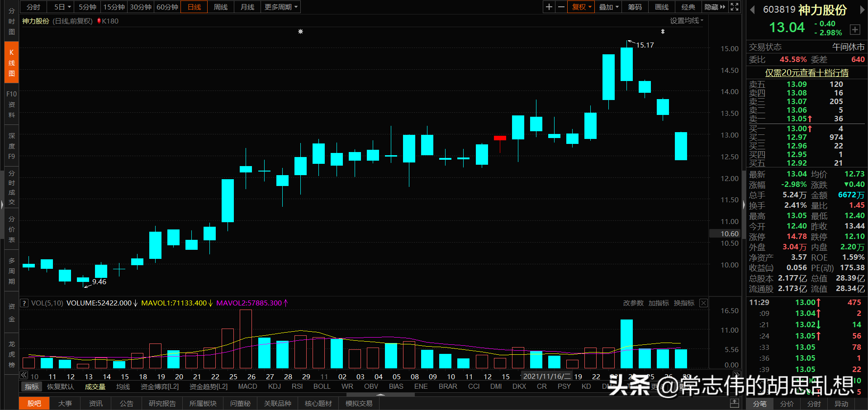This screenshot has height=410, width=868.
Task: Zoom in on chart with plus magnifier icon
Action: (548, 7)
